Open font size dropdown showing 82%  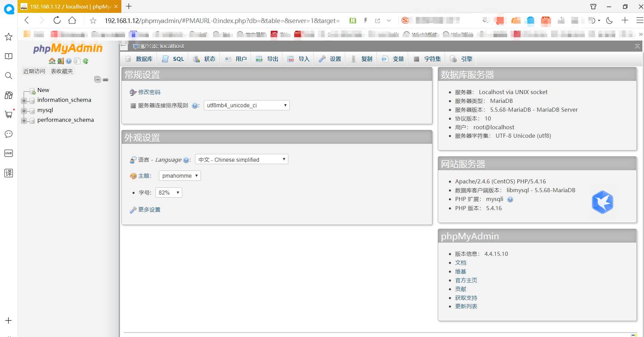pos(169,193)
